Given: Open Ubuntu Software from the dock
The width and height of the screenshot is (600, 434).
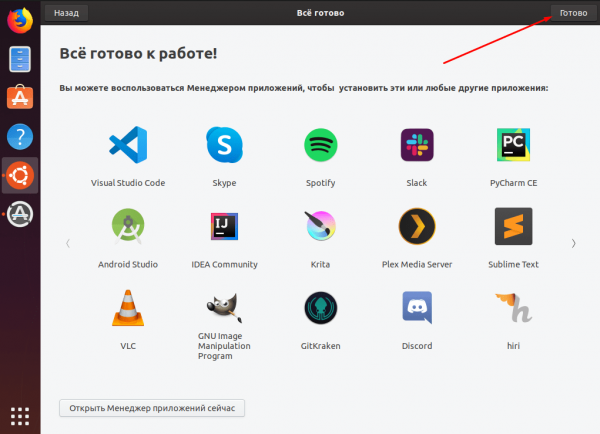Looking at the screenshot, I should click(20, 97).
